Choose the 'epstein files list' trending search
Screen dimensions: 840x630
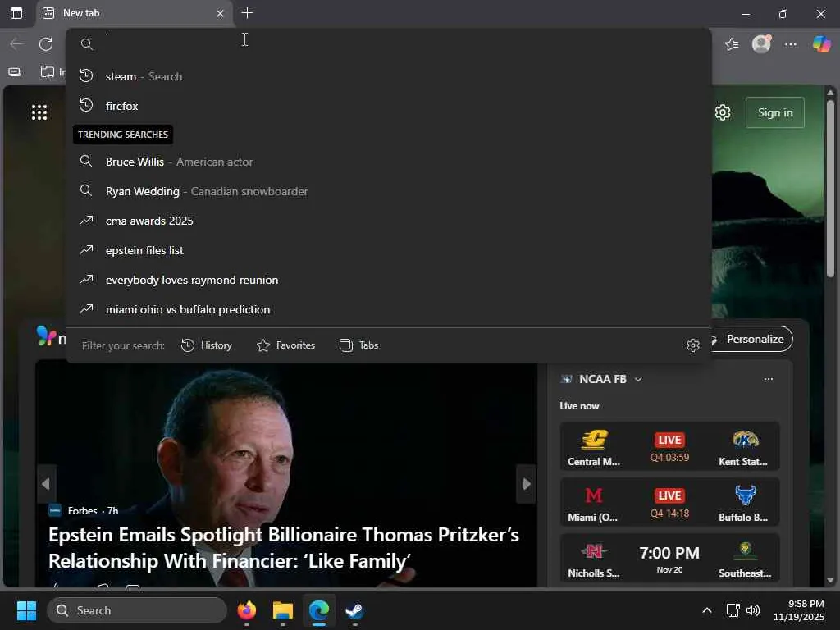point(388,250)
